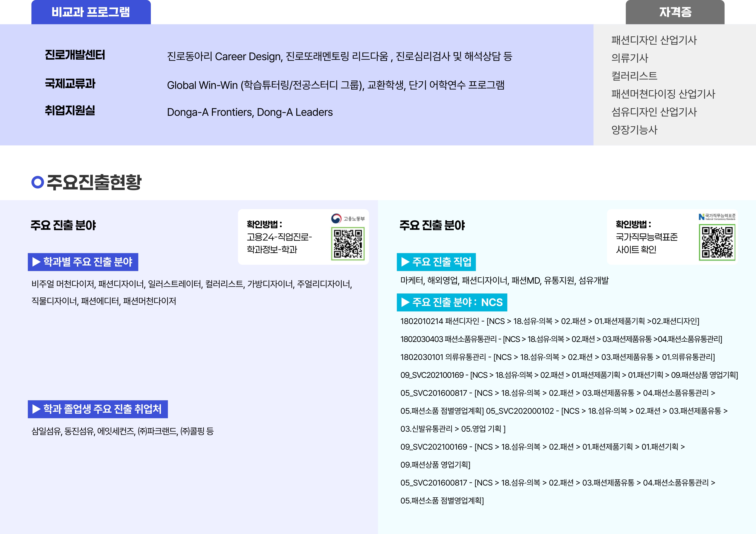Click the 취업지원실 label

point(70,110)
